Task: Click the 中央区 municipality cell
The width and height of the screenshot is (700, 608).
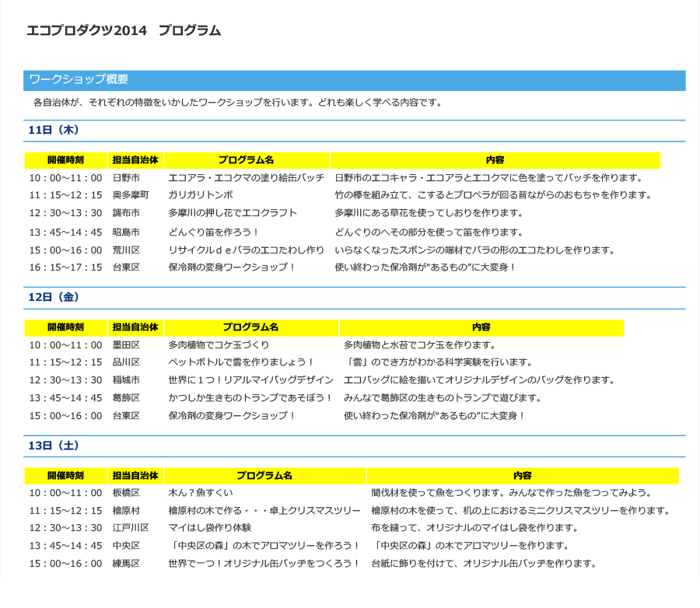Action: (126, 546)
